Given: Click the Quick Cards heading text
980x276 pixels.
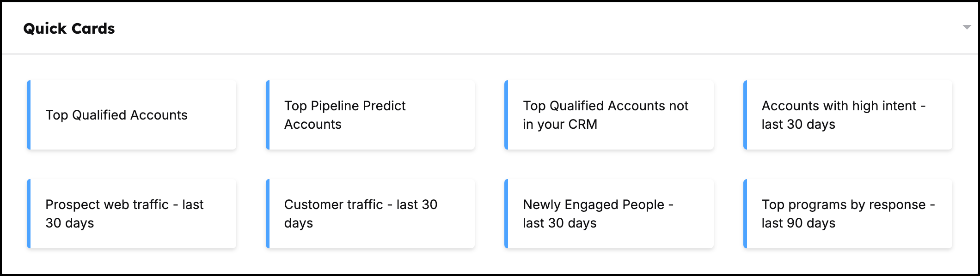Looking at the screenshot, I should [69, 29].
